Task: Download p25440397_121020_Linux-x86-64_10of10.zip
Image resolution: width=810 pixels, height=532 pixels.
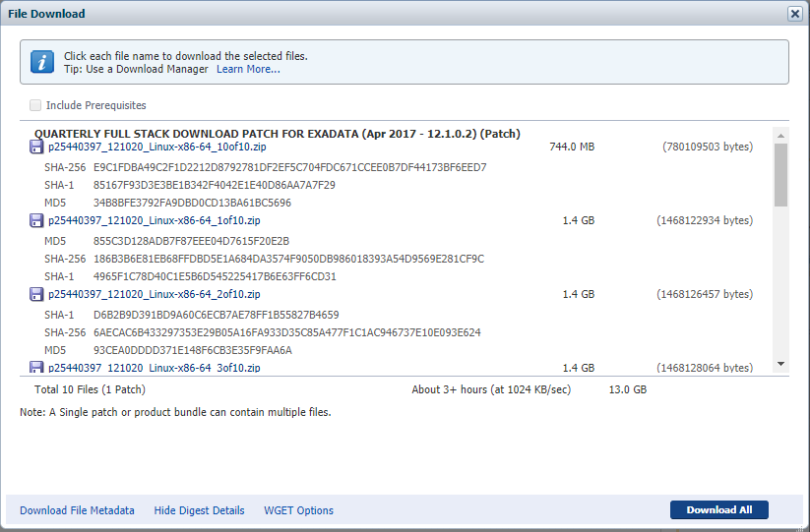Action: click(x=155, y=148)
